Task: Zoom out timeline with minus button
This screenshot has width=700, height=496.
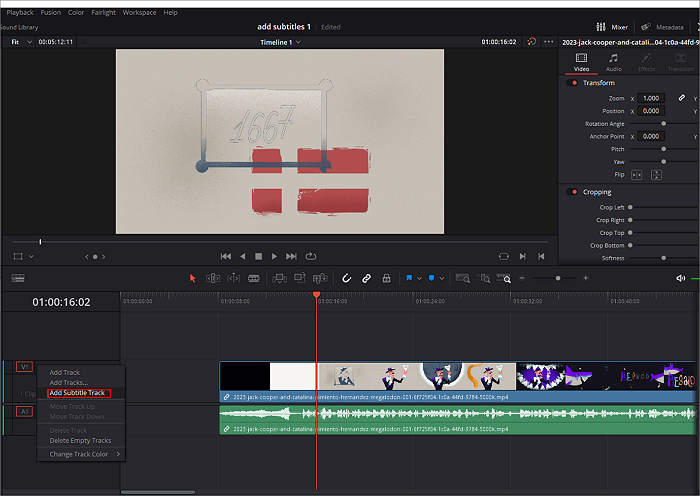Action: 522,278
